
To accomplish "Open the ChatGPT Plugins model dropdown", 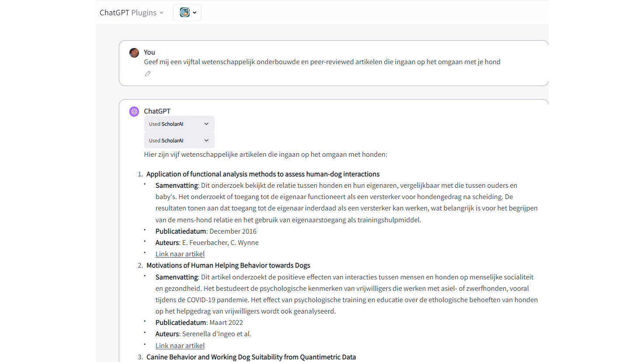I will coord(131,13).
